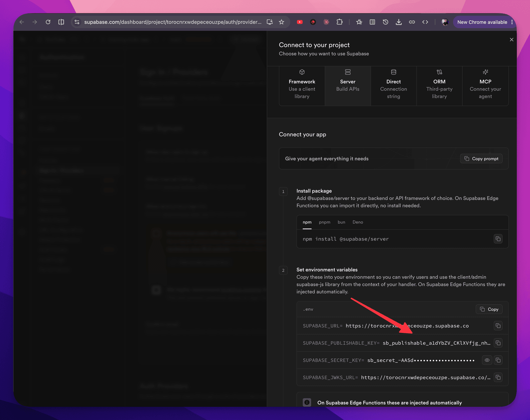Pick the MCP connect your agent option
The width and height of the screenshot is (530, 420).
(485, 86)
